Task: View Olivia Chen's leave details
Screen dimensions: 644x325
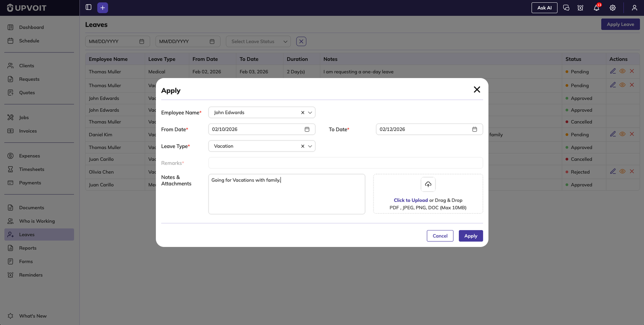Action: (622, 171)
